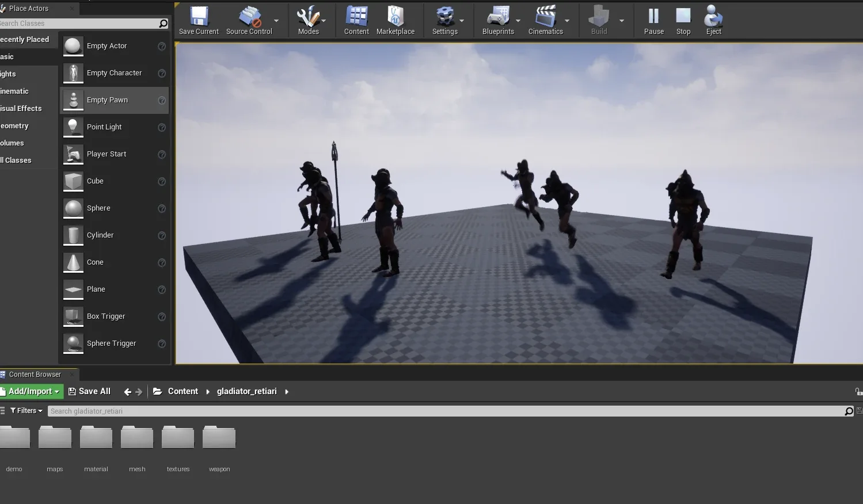Select Point Light in Place Actors panel
The height and width of the screenshot is (504, 863).
(x=104, y=127)
